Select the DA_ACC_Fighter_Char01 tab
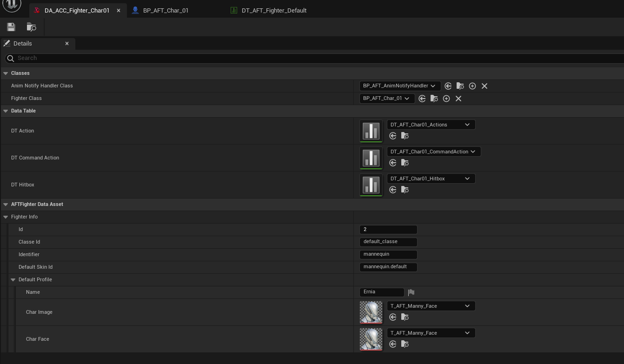 click(77, 10)
